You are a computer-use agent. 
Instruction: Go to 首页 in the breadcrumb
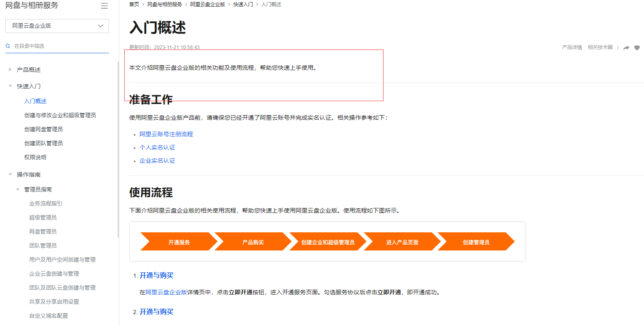[x=134, y=5]
